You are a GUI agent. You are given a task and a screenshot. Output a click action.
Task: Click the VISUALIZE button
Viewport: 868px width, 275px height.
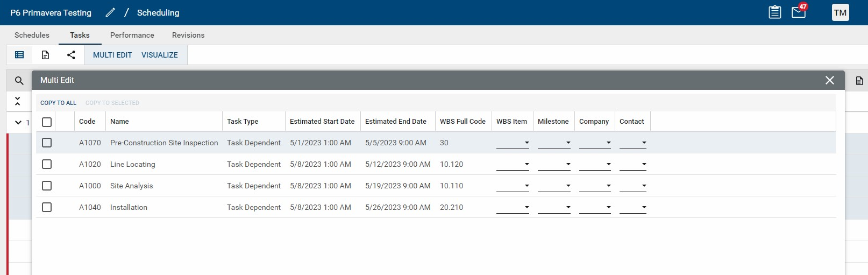tap(159, 55)
